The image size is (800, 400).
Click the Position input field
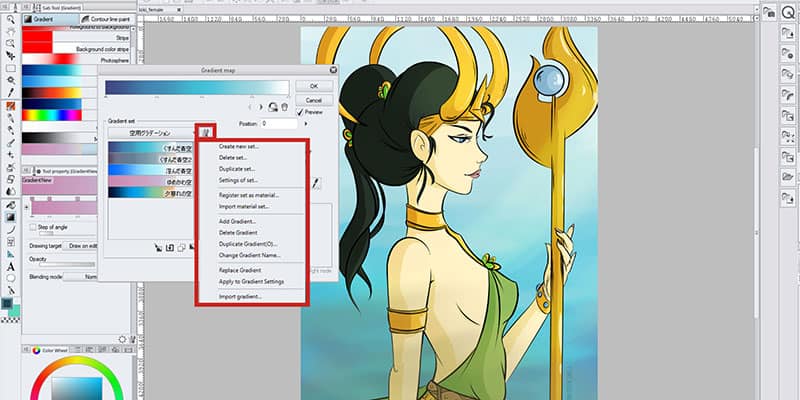(279, 123)
